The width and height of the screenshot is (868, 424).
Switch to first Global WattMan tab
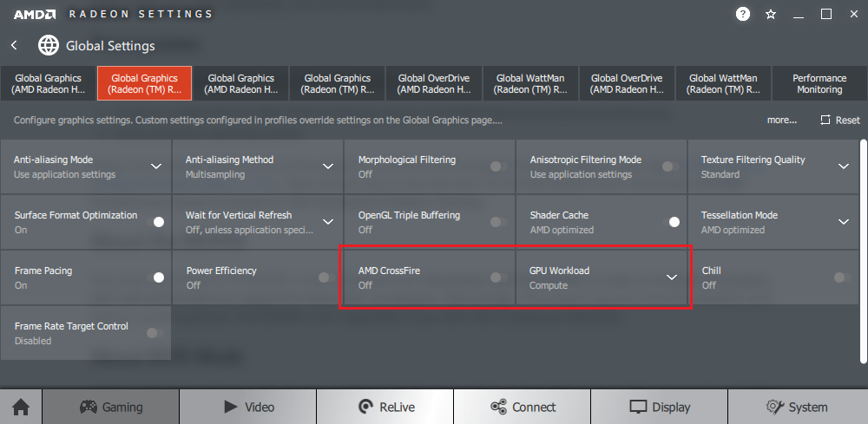[531, 83]
